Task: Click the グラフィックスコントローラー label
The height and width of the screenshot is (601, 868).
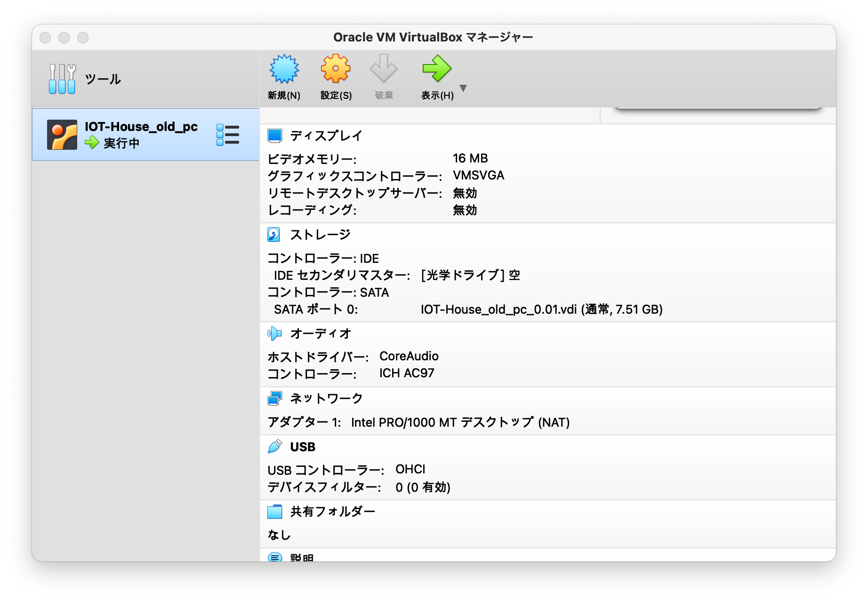Action: (x=354, y=176)
